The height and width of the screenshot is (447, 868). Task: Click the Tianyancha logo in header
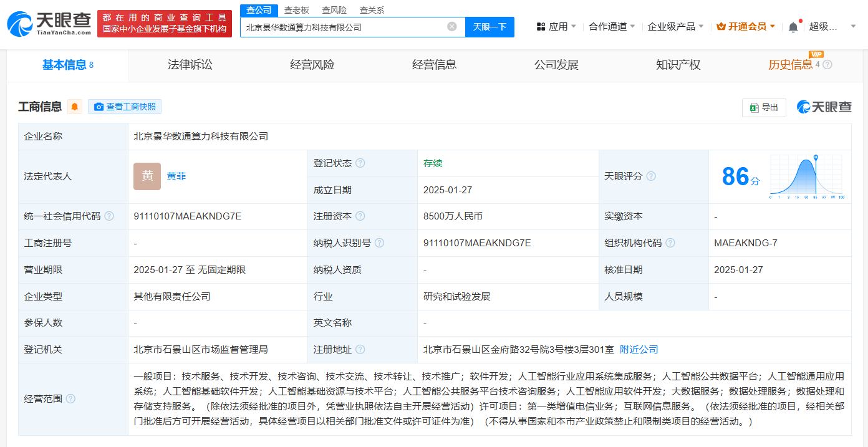(x=49, y=23)
